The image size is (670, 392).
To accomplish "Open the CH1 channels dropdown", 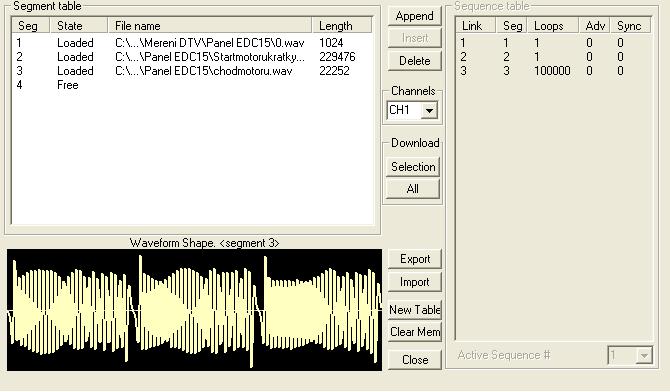I will (x=429, y=110).
